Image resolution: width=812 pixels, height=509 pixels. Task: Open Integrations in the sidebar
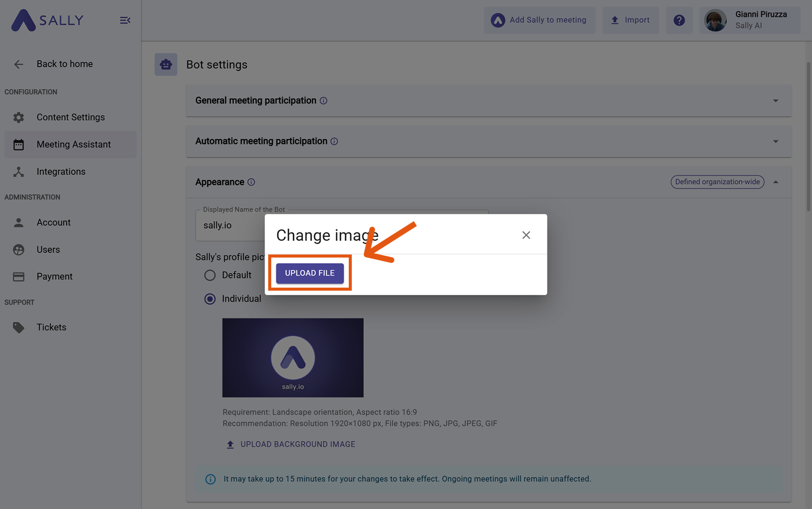[x=71, y=172]
